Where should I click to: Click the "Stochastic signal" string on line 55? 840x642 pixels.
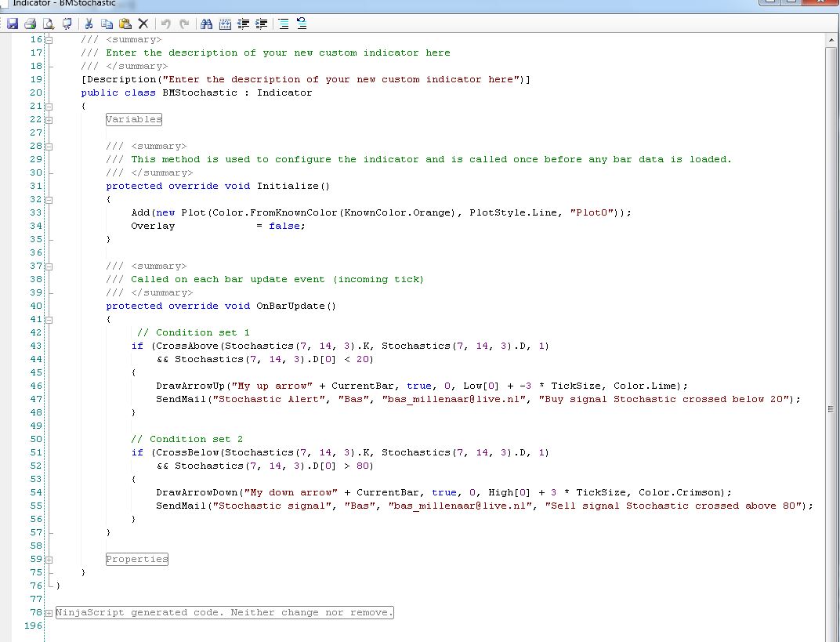coord(272,506)
